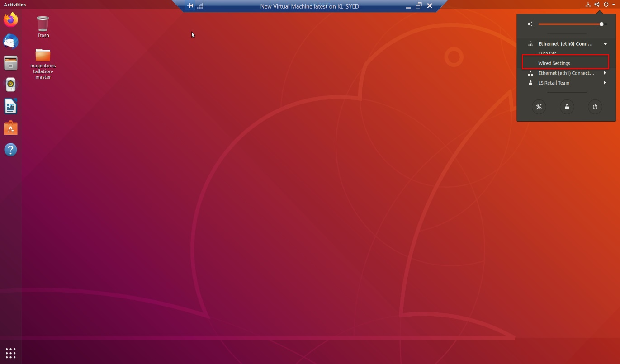
Task: Open the Activities overview
Action: point(15,5)
